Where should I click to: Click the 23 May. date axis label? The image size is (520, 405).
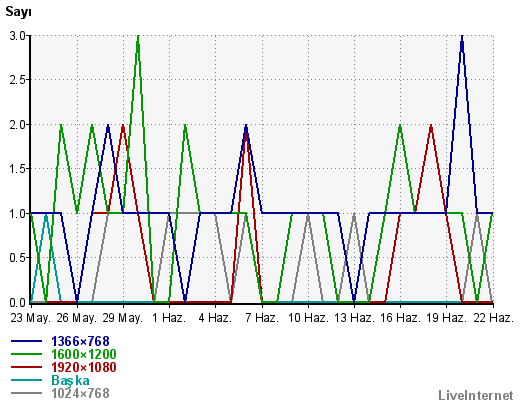click(30, 318)
